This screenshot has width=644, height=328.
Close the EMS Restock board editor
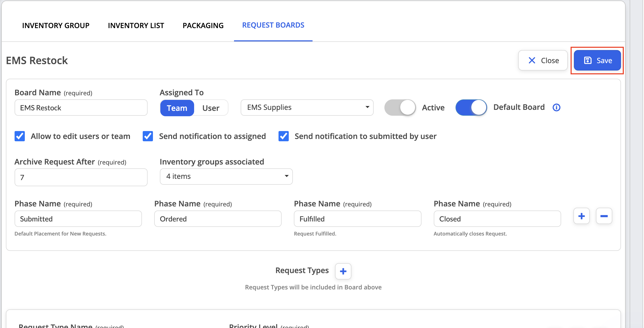click(x=543, y=61)
